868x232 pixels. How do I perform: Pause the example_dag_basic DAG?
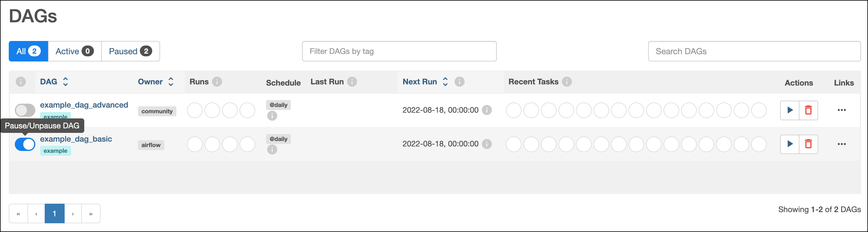coord(25,144)
